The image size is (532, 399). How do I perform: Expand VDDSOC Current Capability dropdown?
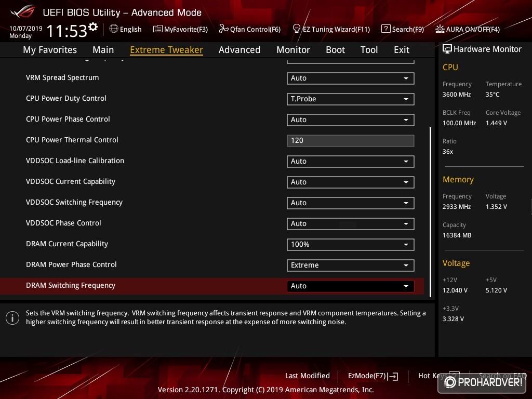(x=351, y=182)
